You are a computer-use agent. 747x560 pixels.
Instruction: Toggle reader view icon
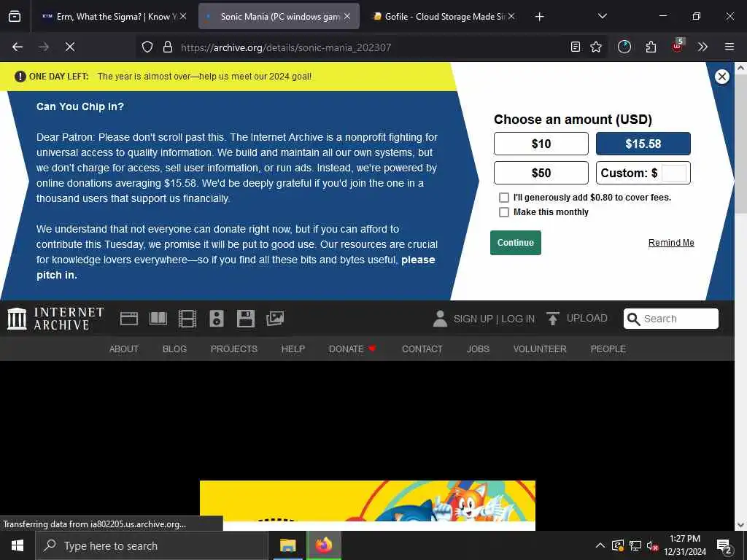coord(576,47)
